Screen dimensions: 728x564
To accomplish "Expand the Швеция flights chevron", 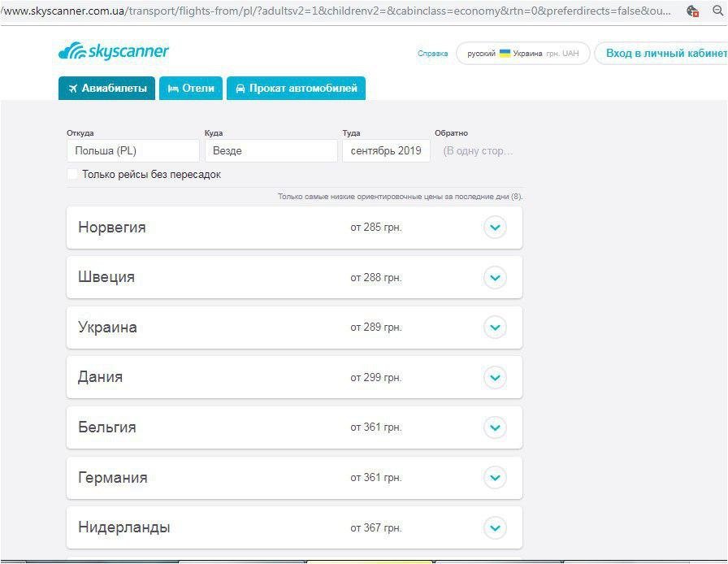I will pos(495,278).
